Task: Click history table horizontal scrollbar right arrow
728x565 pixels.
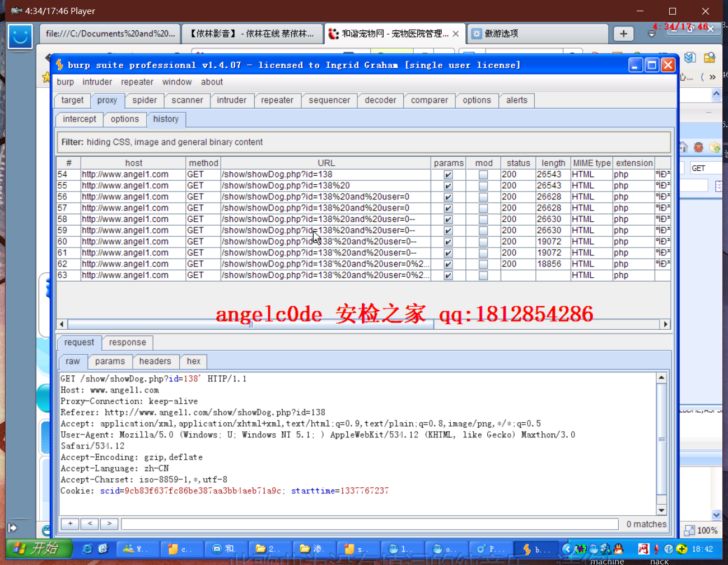Action: (665, 324)
